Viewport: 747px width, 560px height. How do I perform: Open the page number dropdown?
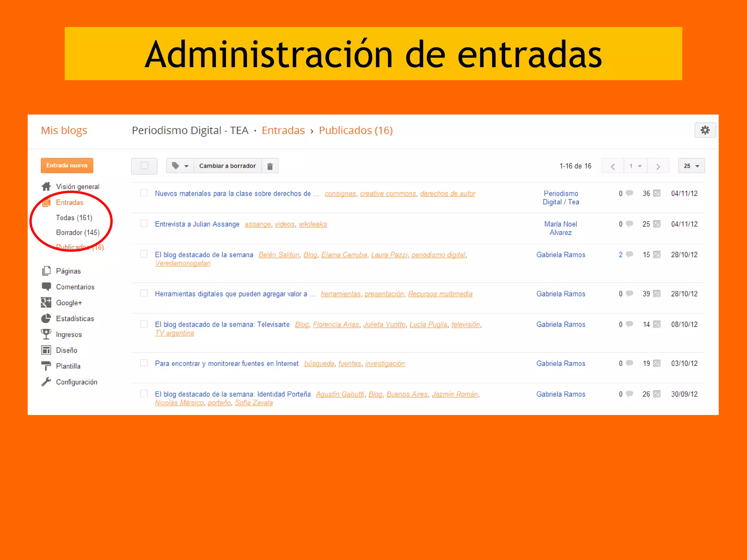635,166
